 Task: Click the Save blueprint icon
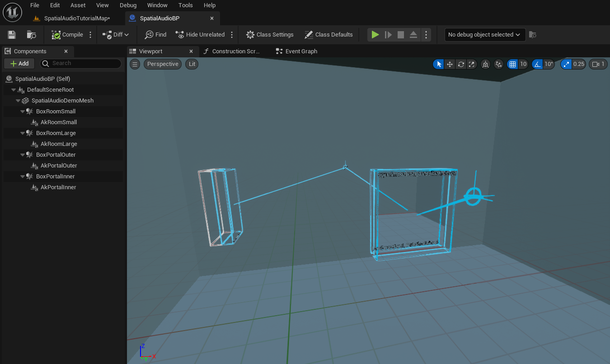[x=12, y=35]
